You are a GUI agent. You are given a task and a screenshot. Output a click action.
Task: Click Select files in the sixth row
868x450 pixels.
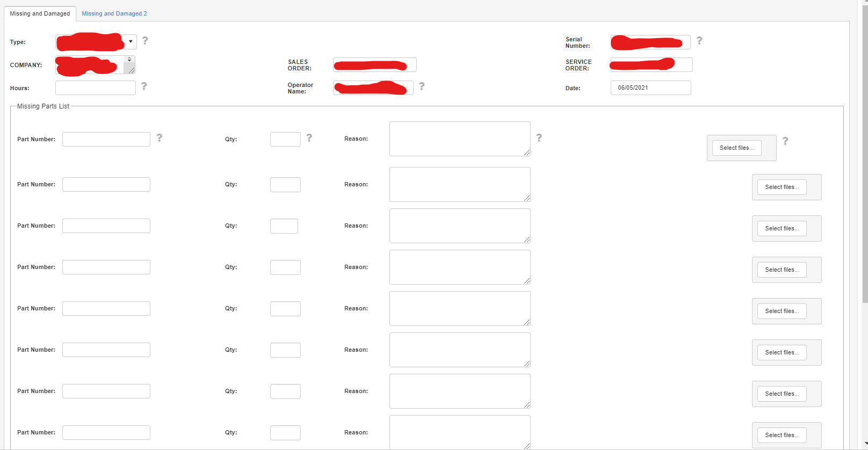782,352
